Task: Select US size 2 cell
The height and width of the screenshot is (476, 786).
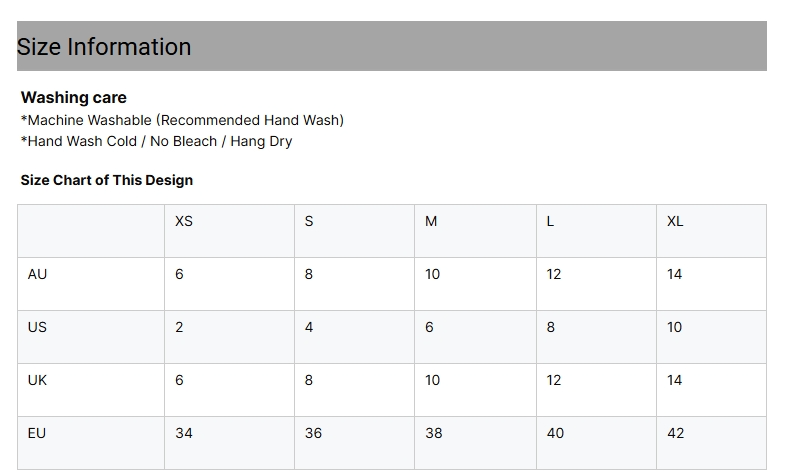Action: click(179, 327)
